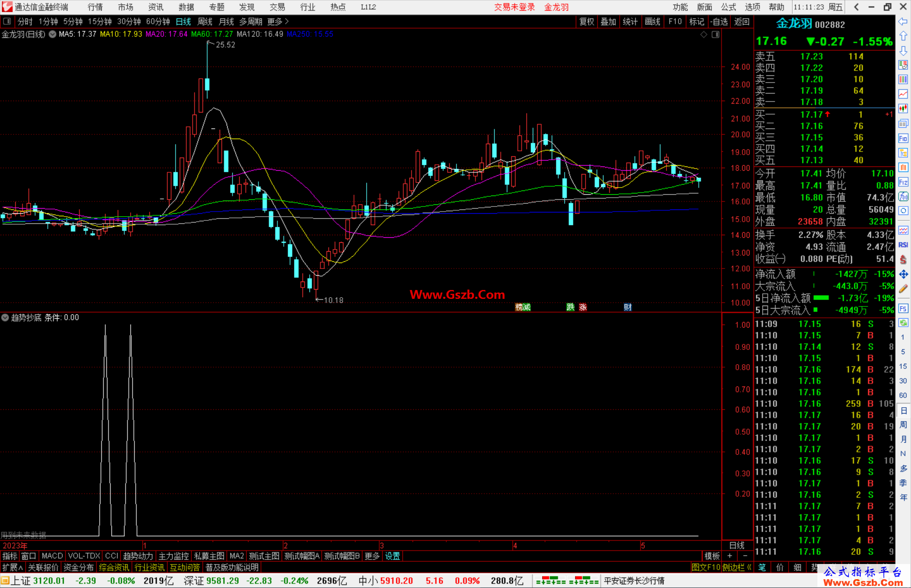Viewport: 911px width, 588px height.
Task: Click the up arrow icon in right sidebar
Action: 903,36
